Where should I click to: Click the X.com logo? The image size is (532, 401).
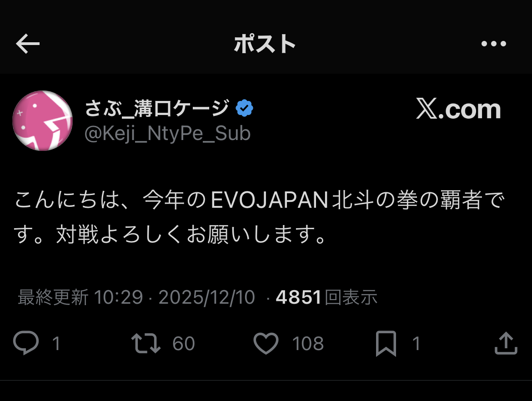(458, 110)
